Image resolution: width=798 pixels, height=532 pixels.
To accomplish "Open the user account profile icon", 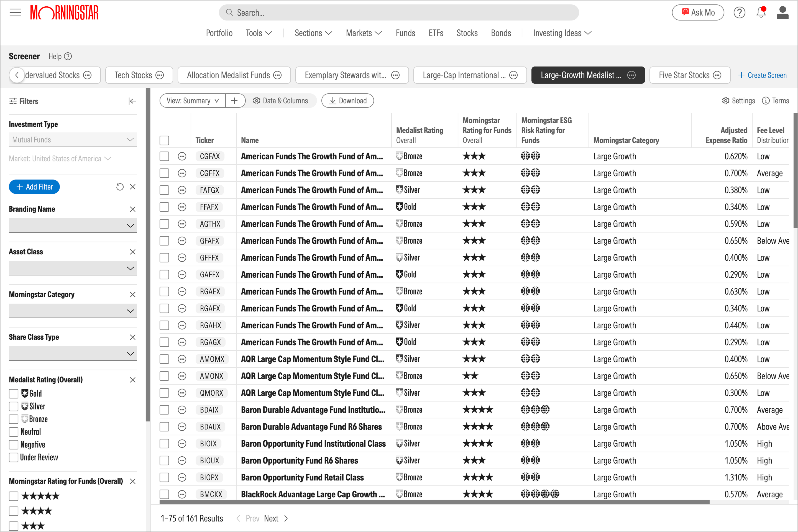I will [x=782, y=12].
